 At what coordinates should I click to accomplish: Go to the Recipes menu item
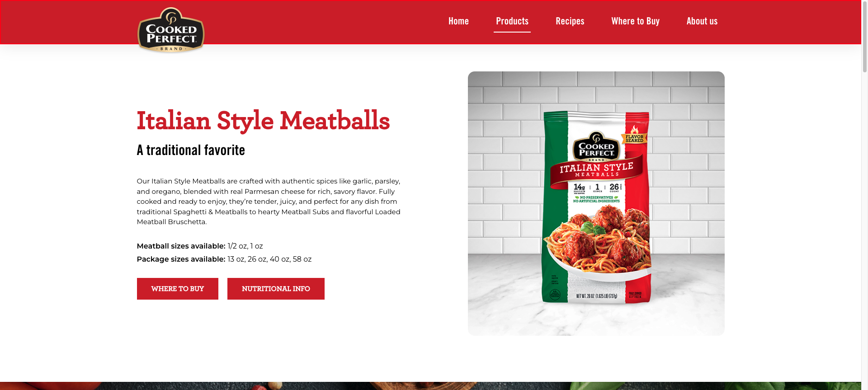tap(570, 21)
